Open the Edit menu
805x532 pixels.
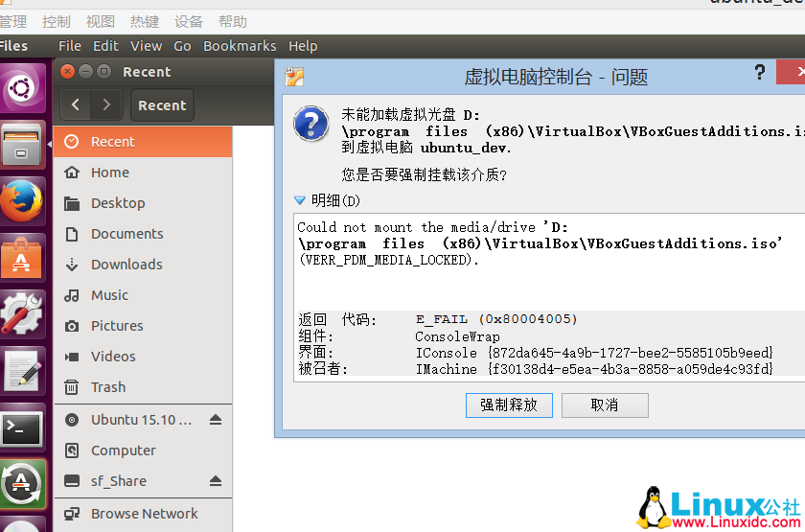[x=105, y=46]
